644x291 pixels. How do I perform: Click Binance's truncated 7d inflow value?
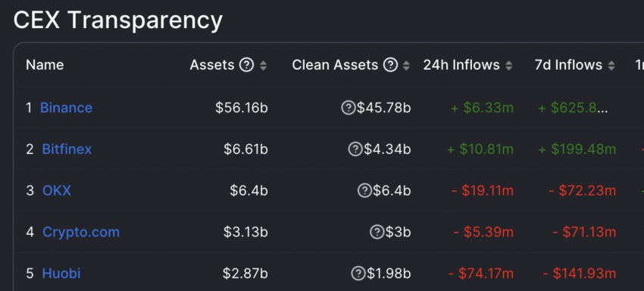(x=574, y=108)
